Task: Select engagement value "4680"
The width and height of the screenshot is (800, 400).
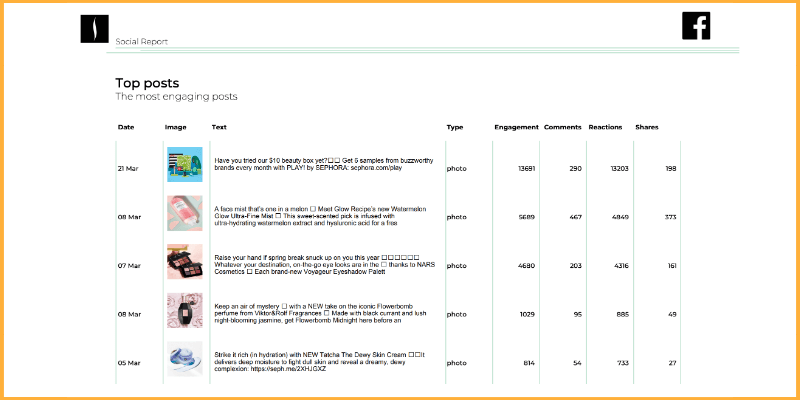Action: pyautogui.click(x=527, y=266)
